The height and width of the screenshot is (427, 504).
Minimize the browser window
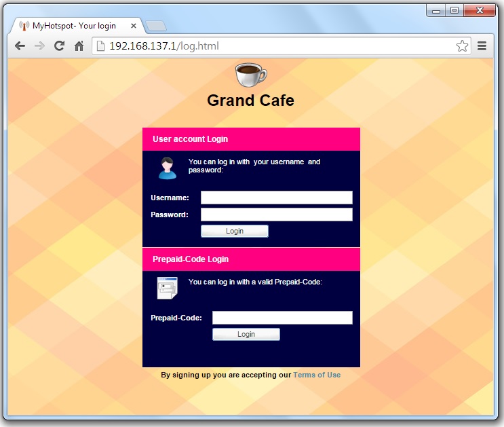[x=436, y=11]
